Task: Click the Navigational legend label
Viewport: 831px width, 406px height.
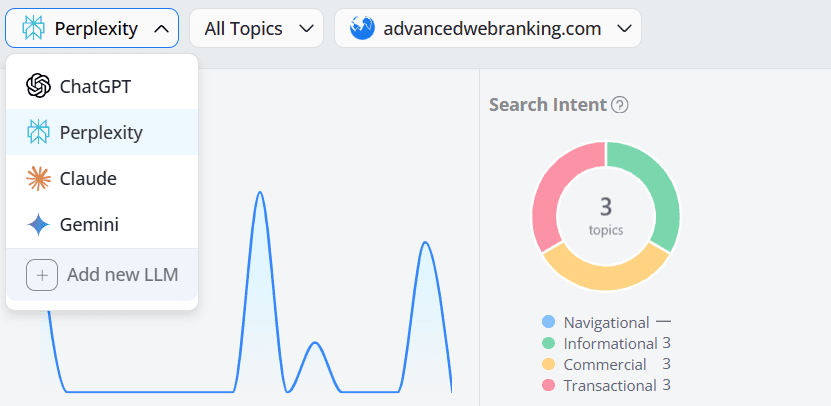Action: coord(606,322)
